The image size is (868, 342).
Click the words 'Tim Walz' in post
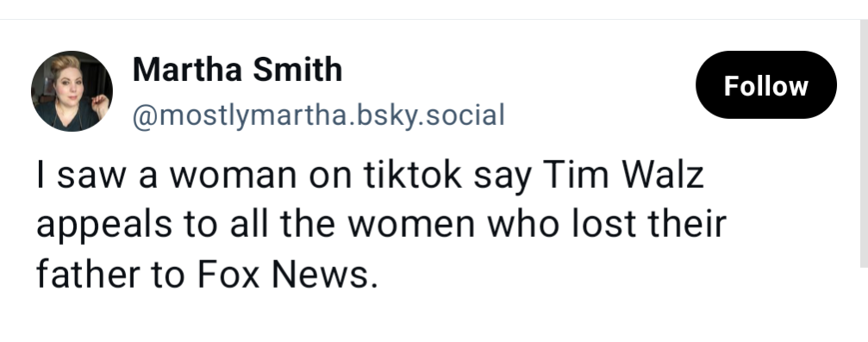(622, 174)
